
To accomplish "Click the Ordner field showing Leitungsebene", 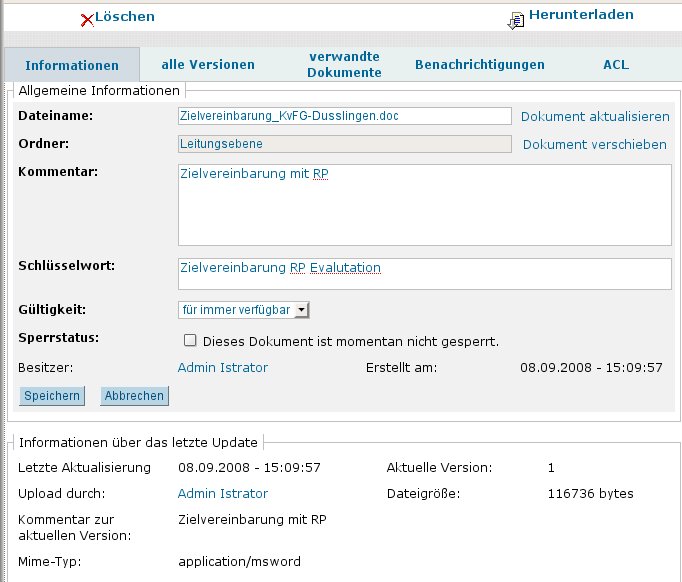I will point(344,144).
